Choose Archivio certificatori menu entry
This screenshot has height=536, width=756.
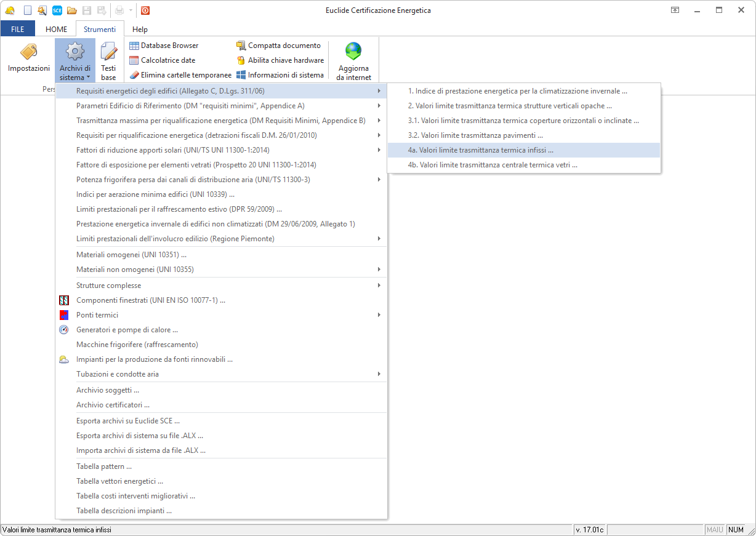(x=113, y=405)
